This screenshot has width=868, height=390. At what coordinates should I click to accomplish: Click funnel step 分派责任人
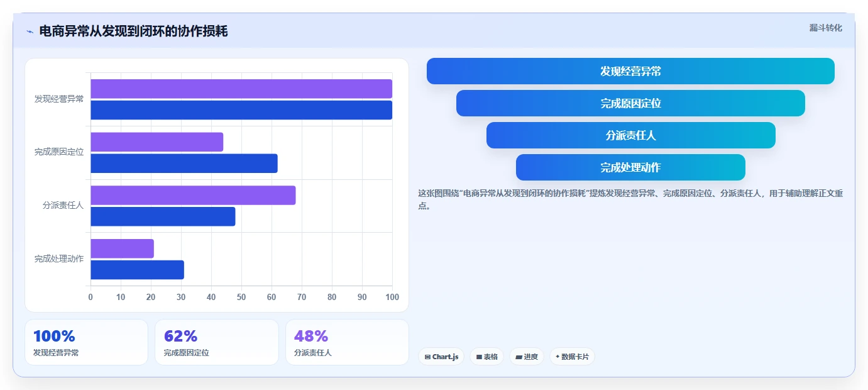point(630,135)
